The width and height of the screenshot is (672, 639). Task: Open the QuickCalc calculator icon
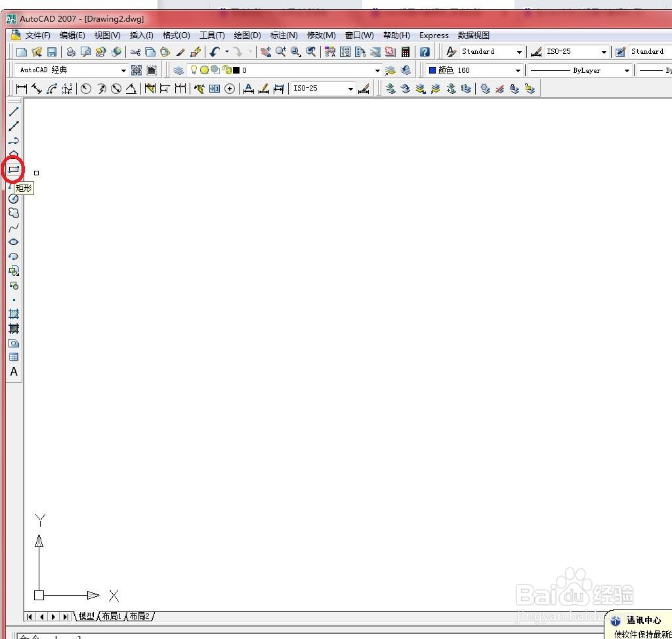(405, 52)
